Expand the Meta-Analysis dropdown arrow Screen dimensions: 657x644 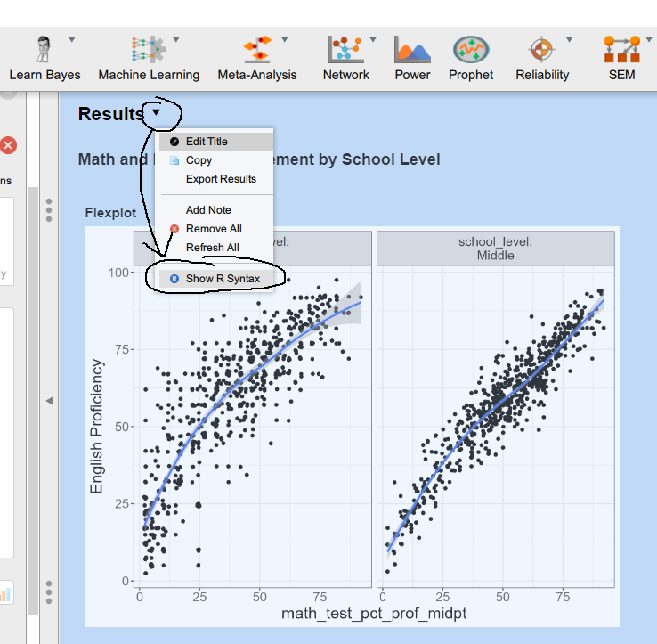(x=285, y=39)
